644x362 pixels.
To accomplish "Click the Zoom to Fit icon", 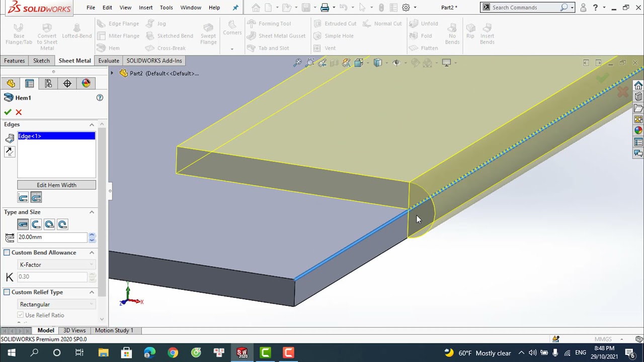I will pyautogui.click(x=298, y=63).
